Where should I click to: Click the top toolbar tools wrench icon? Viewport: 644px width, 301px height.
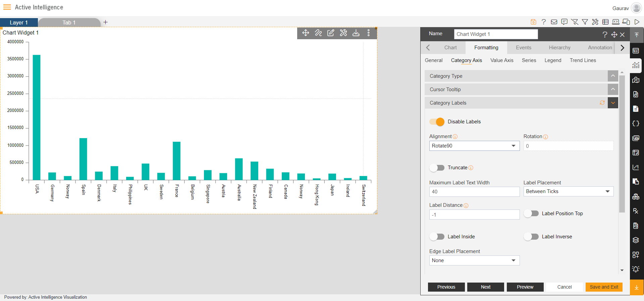coord(595,22)
